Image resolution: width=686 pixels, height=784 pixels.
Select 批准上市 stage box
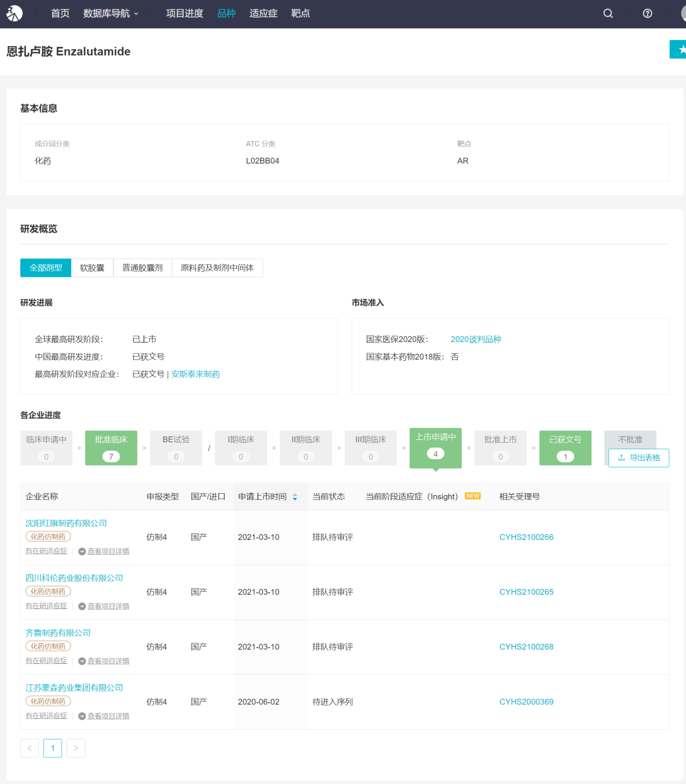(x=501, y=448)
